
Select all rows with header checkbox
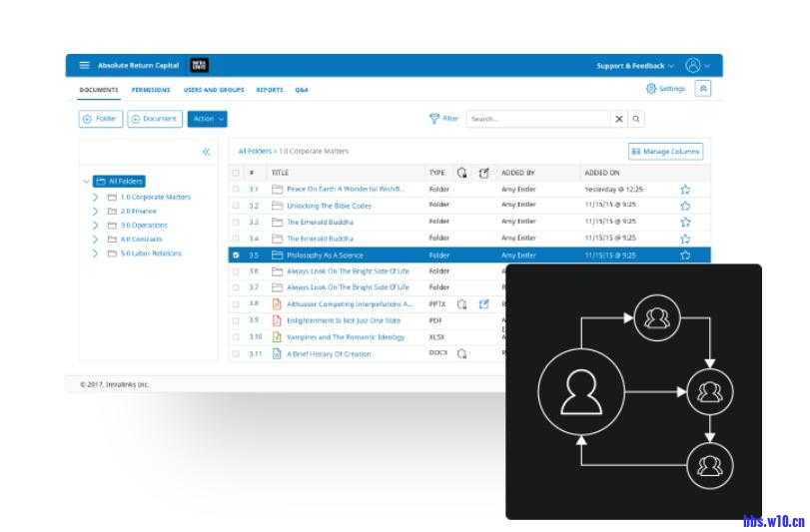point(236,173)
